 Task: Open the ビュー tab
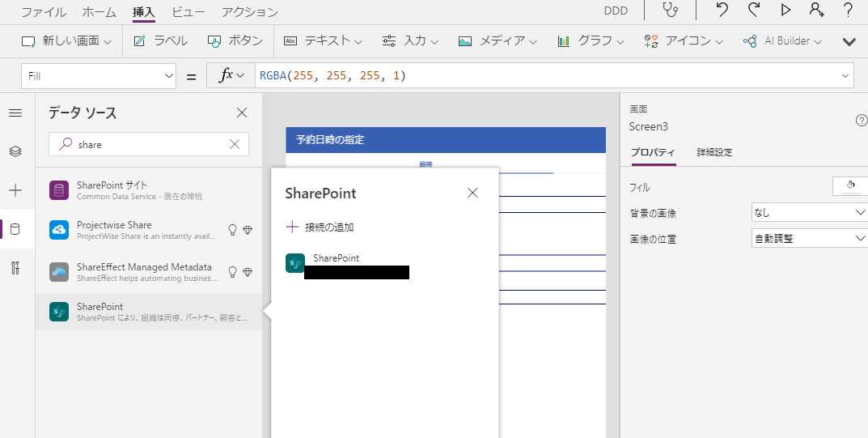pos(188,12)
